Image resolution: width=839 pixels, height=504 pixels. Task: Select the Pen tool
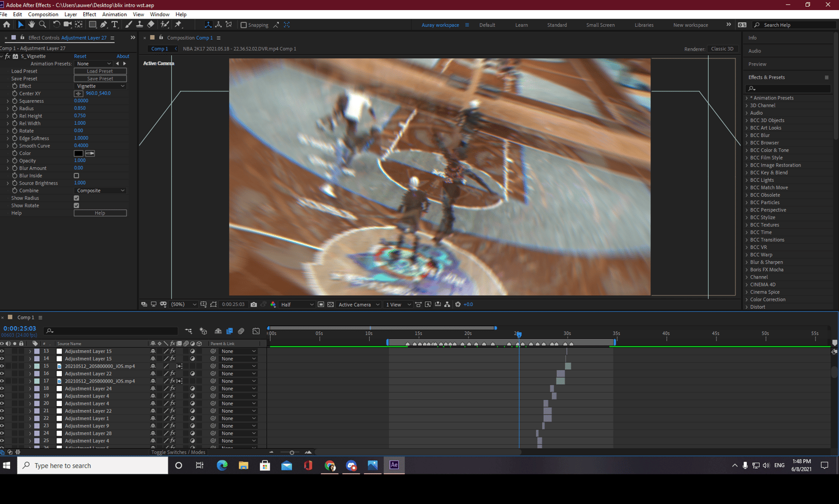coord(103,25)
